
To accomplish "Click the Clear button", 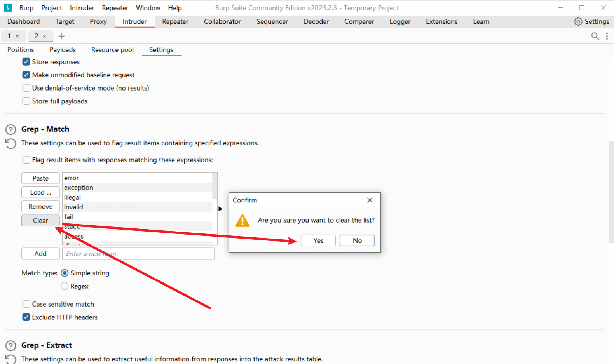I will click(40, 221).
